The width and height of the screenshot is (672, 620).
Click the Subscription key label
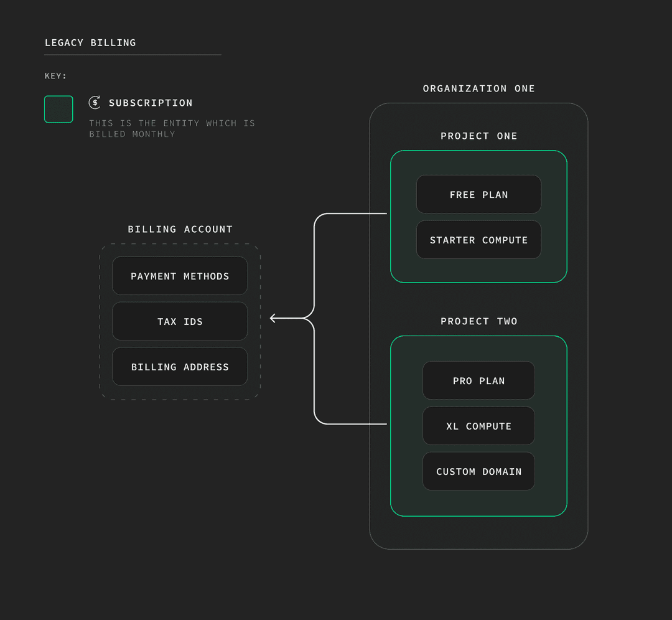(x=151, y=103)
